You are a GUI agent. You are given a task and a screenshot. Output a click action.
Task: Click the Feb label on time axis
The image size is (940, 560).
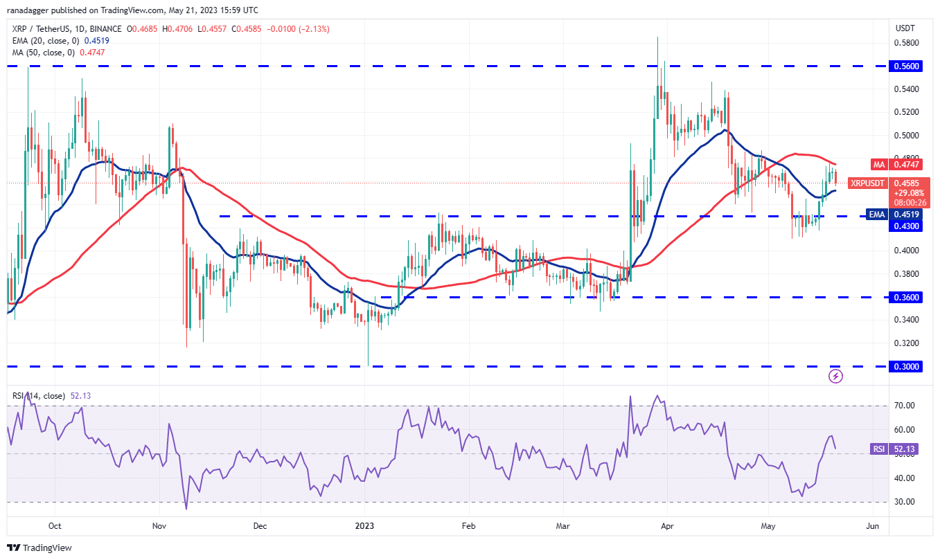coord(468,526)
